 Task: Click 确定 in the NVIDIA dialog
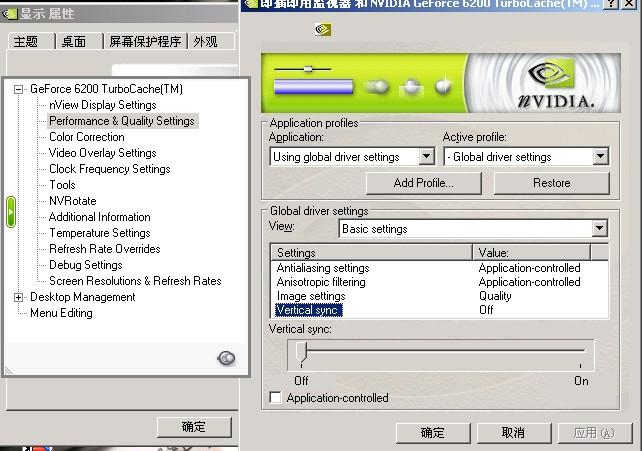433,433
